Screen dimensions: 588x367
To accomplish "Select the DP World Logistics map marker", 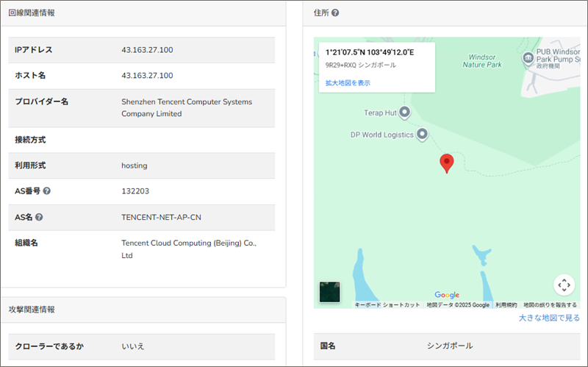I will point(422,134).
